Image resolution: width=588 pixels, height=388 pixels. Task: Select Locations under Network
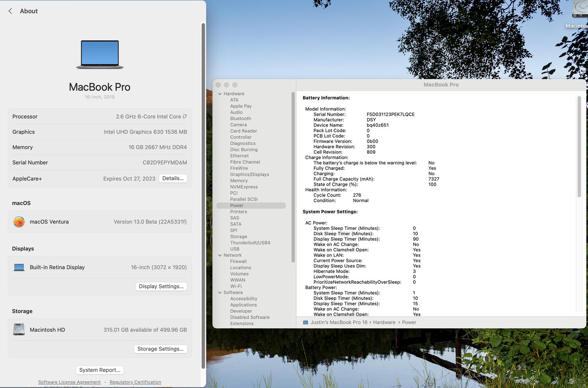pyautogui.click(x=241, y=268)
